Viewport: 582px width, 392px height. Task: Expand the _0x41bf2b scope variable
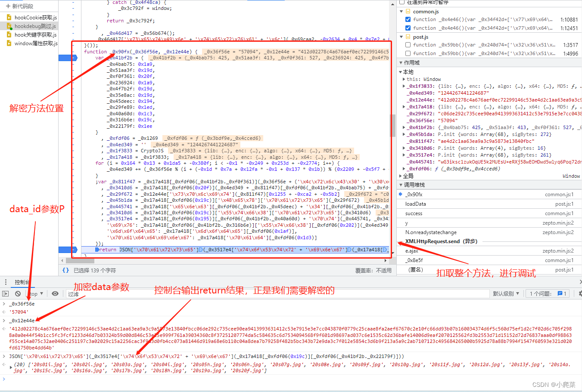point(404,127)
